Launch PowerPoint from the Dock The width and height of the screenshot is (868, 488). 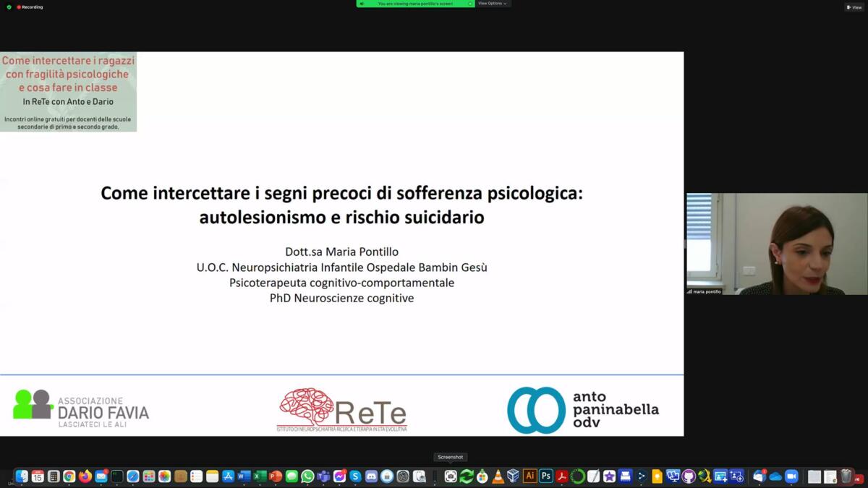click(276, 476)
